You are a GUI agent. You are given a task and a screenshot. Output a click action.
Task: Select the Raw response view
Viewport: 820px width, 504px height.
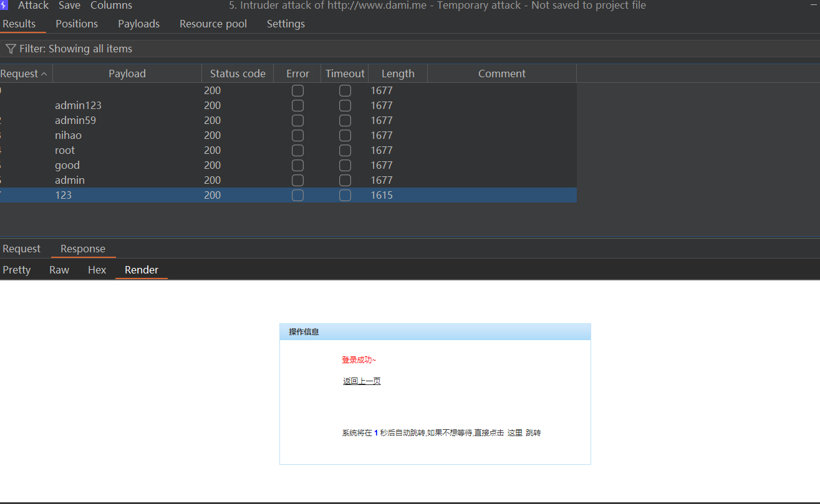click(59, 269)
